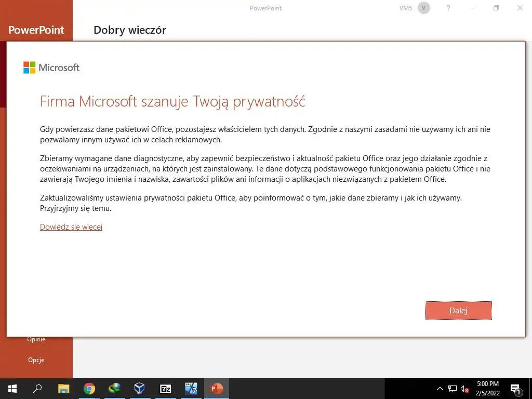Show hidden system tray icons

(440, 389)
